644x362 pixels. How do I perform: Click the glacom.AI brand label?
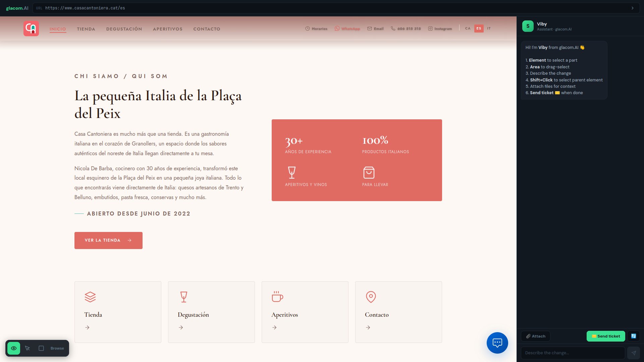(x=17, y=8)
